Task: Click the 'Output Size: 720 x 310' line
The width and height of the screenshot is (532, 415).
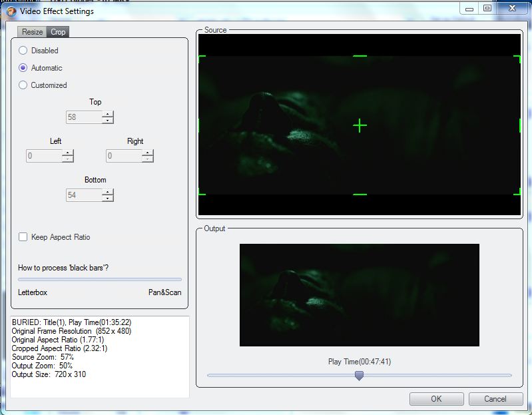Action: coord(49,374)
